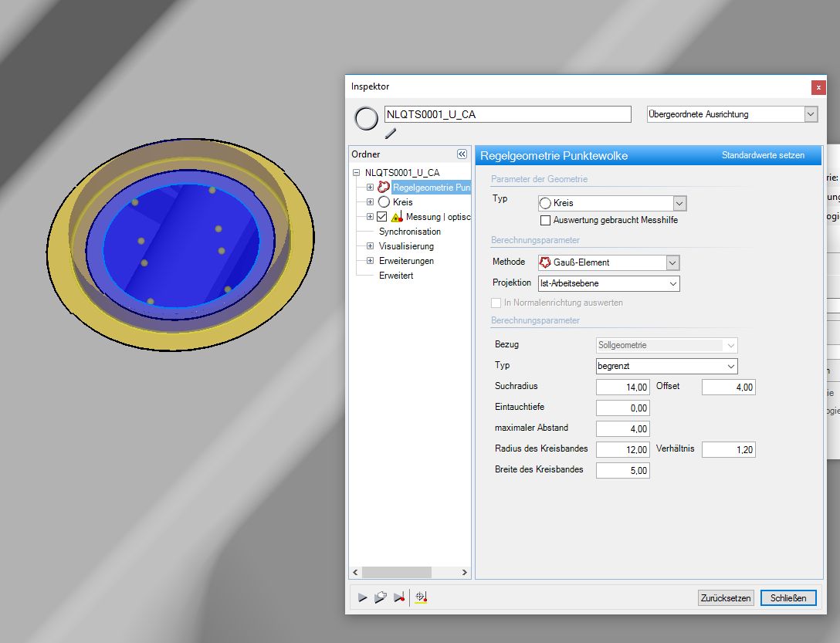Expand the Kreis tree node
Image resolution: width=840 pixels, height=643 pixels.
coord(370,202)
